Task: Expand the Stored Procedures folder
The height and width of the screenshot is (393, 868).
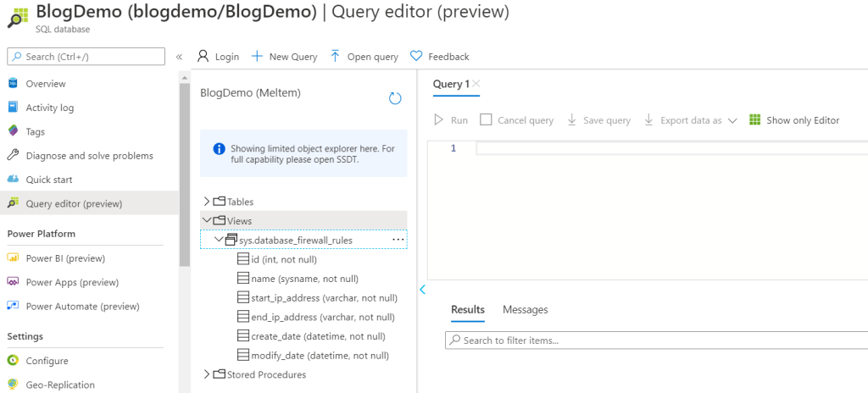Action: click(207, 374)
